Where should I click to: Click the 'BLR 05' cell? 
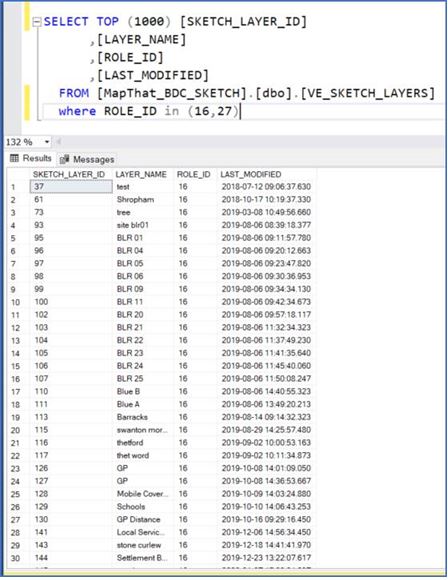143,264
